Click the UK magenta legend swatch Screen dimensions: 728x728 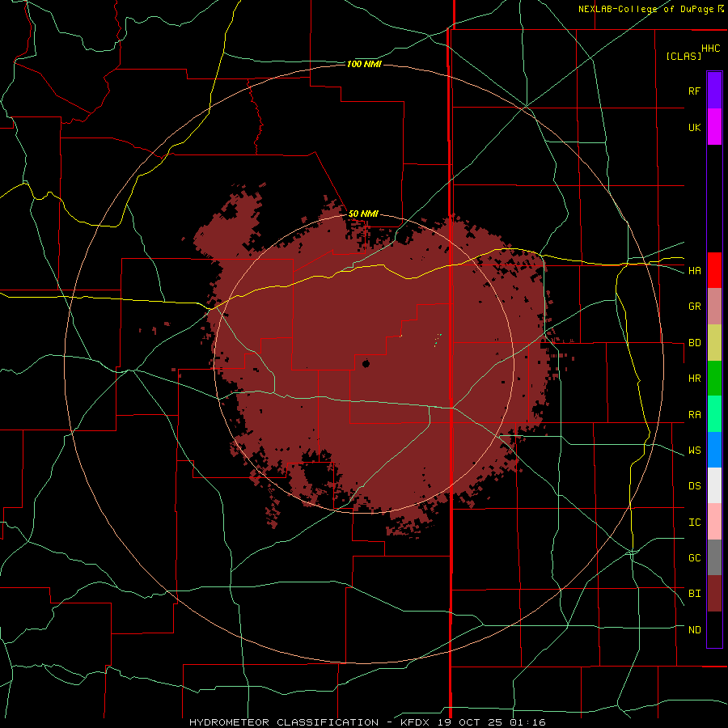click(x=714, y=127)
